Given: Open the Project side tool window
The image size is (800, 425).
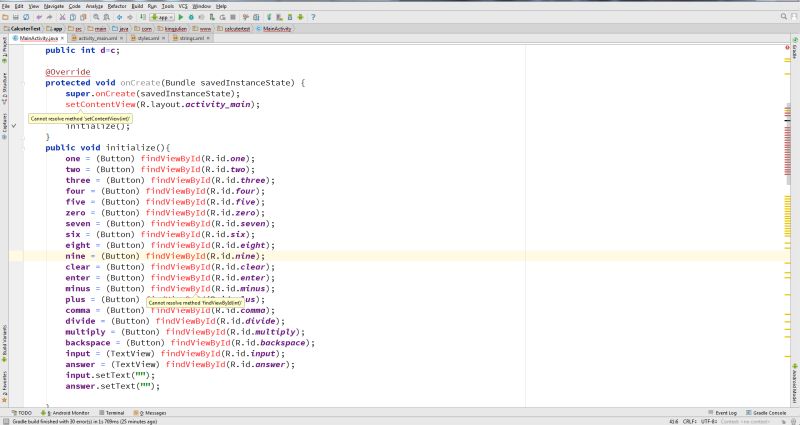Looking at the screenshot, I should coord(5,51).
